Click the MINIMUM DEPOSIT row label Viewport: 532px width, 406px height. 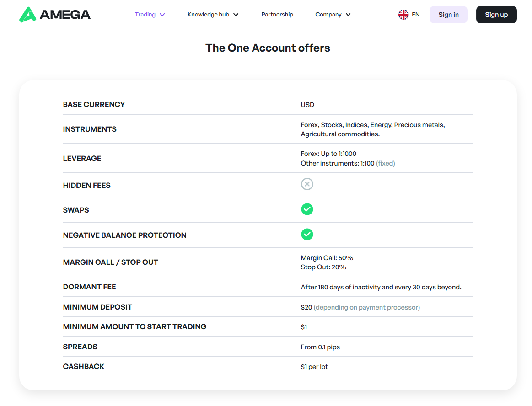click(98, 307)
